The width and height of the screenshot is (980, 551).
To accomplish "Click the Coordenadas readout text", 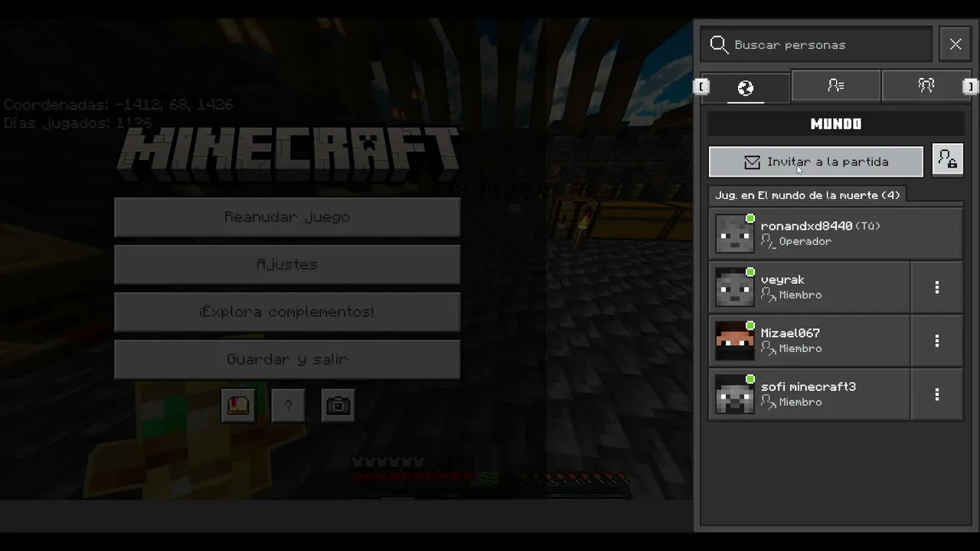I will click(x=119, y=104).
